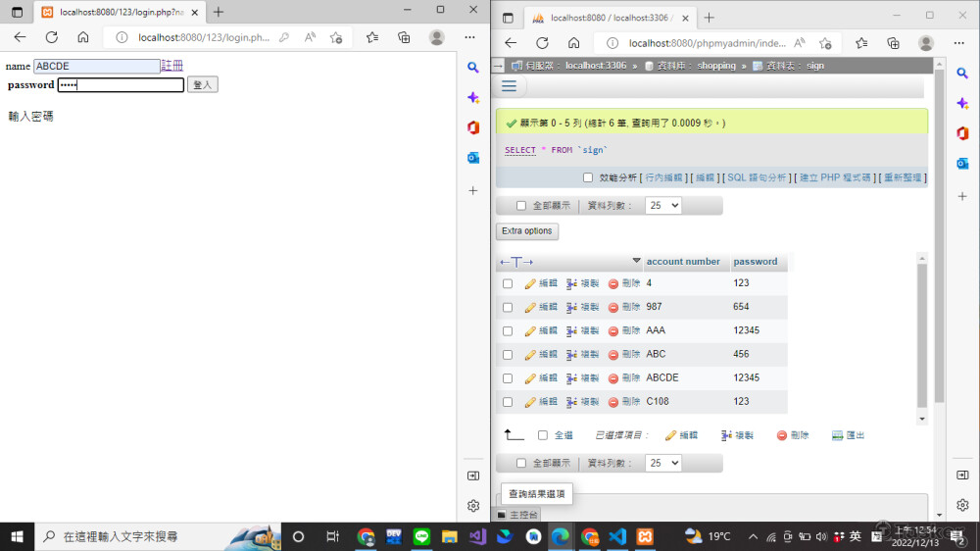The width and height of the screenshot is (980, 551).
Task: Click the phpMyAdmin hamburger menu icon
Action: click(509, 86)
